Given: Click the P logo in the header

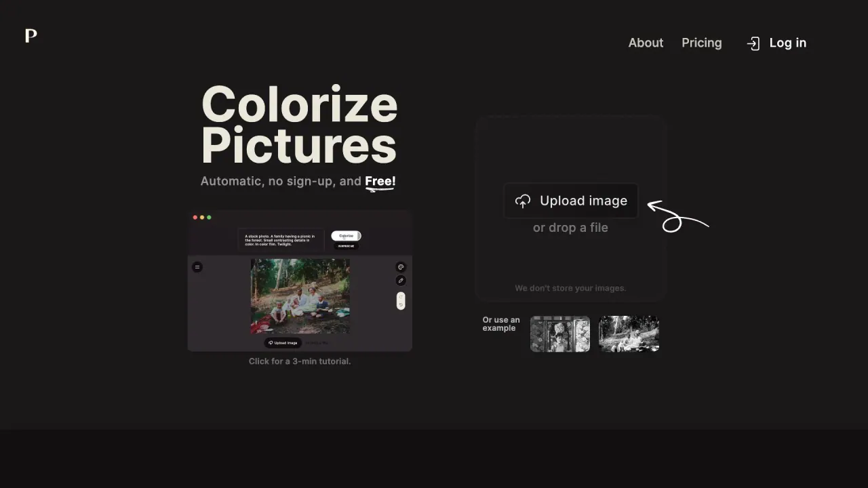Looking at the screenshot, I should click(31, 36).
